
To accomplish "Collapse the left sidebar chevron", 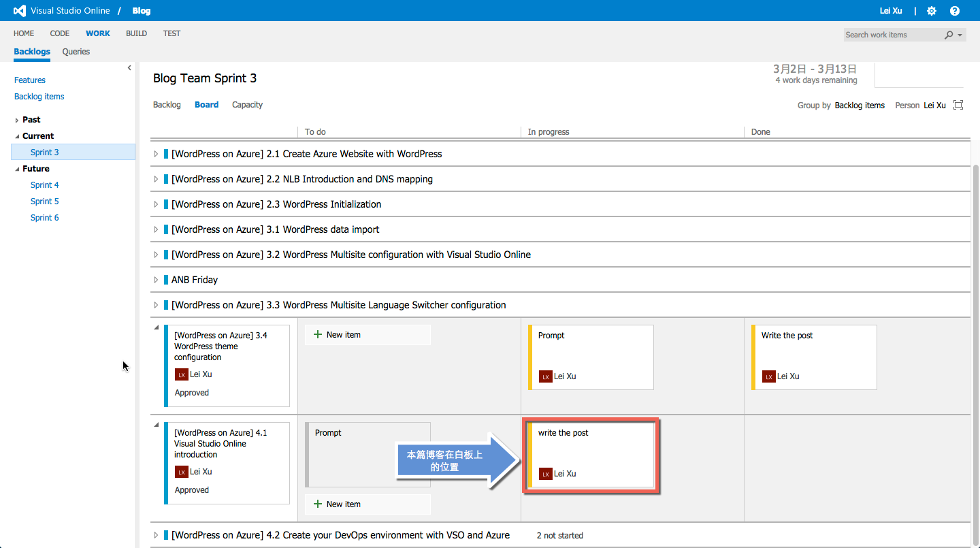I will [x=129, y=67].
